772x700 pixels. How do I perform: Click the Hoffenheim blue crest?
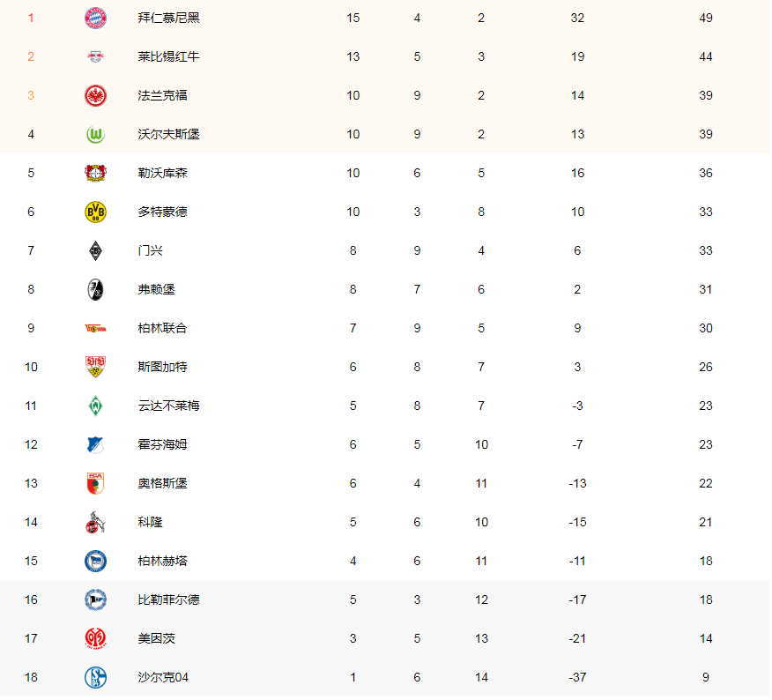[95, 444]
